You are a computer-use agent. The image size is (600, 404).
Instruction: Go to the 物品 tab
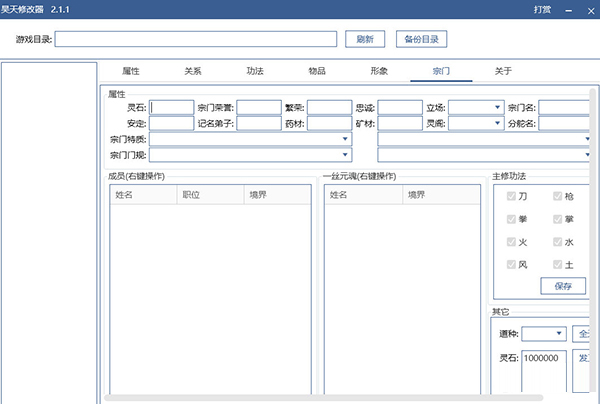(317, 71)
